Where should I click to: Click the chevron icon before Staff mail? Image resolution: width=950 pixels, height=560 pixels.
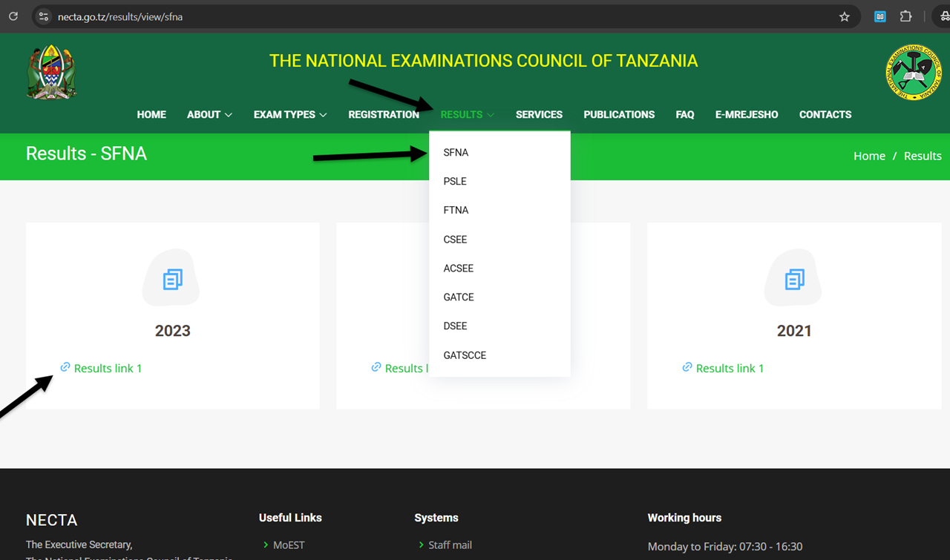pos(422,544)
